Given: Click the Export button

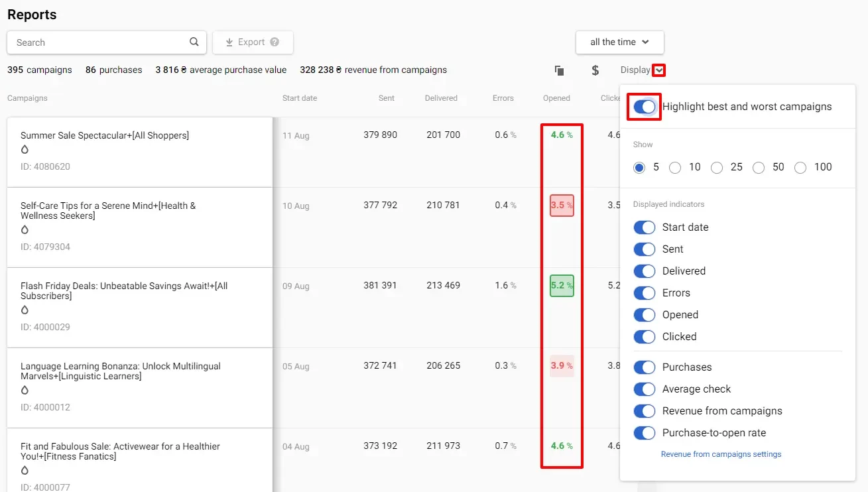Looking at the screenshot, I should 253,42.
